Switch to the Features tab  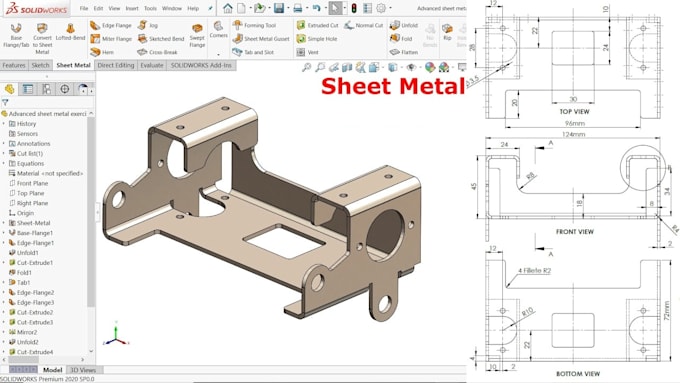14,65
